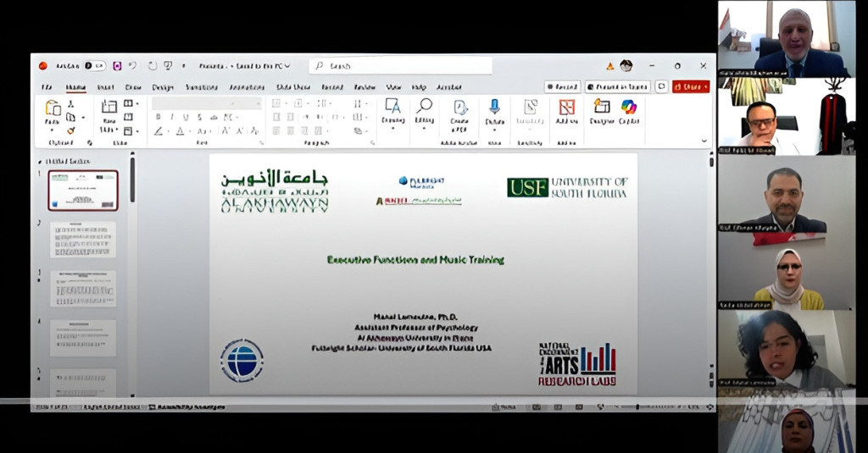Switch to the Draw ribbon tab
This screenshot has height=453, width=868.
(x=133, y=87)
